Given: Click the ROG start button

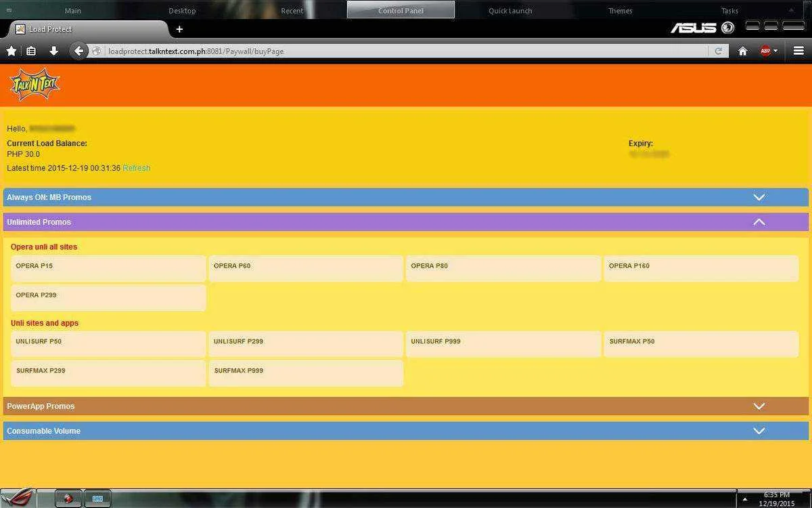Looking at the screenshot, I should (x=18, y=499).
